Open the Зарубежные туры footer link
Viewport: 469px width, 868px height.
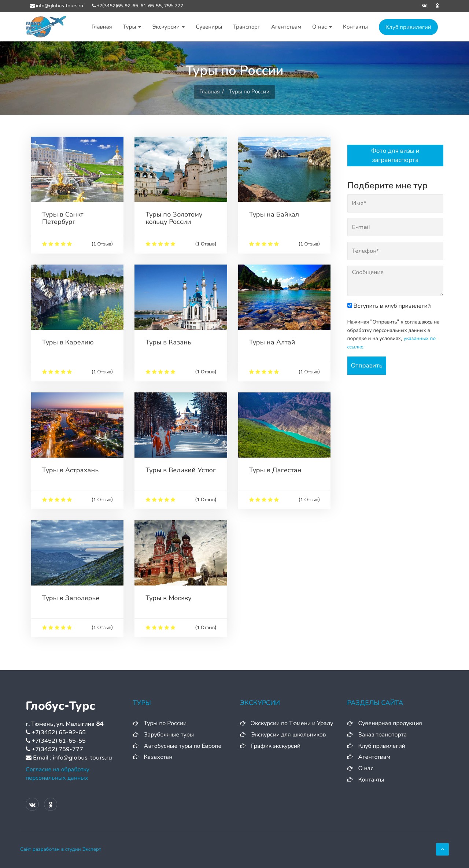click(x=169, y=734)
